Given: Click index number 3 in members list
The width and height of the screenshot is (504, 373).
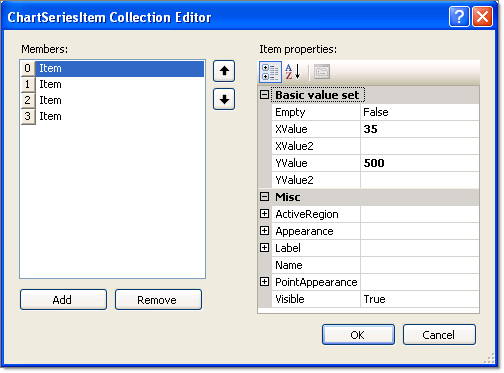Looking at the screenshot, I should tap(28, 116).
